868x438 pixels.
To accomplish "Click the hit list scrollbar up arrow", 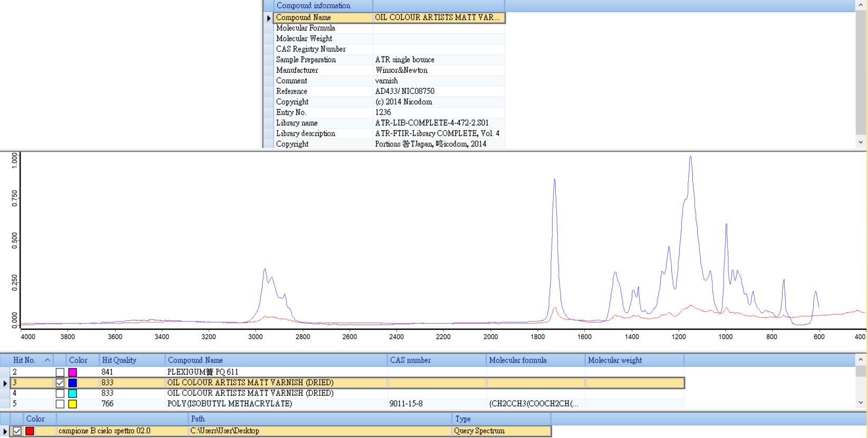I will coord(861,360).
